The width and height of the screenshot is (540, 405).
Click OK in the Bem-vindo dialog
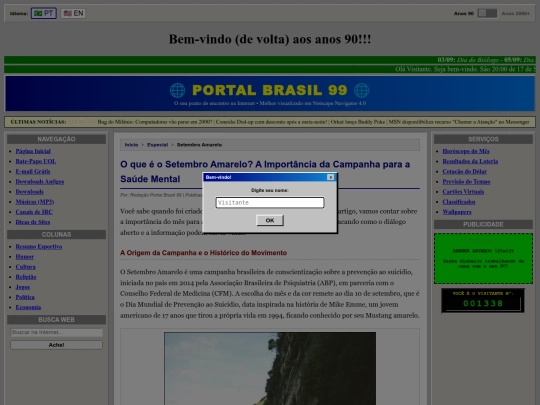click(270, 220)
